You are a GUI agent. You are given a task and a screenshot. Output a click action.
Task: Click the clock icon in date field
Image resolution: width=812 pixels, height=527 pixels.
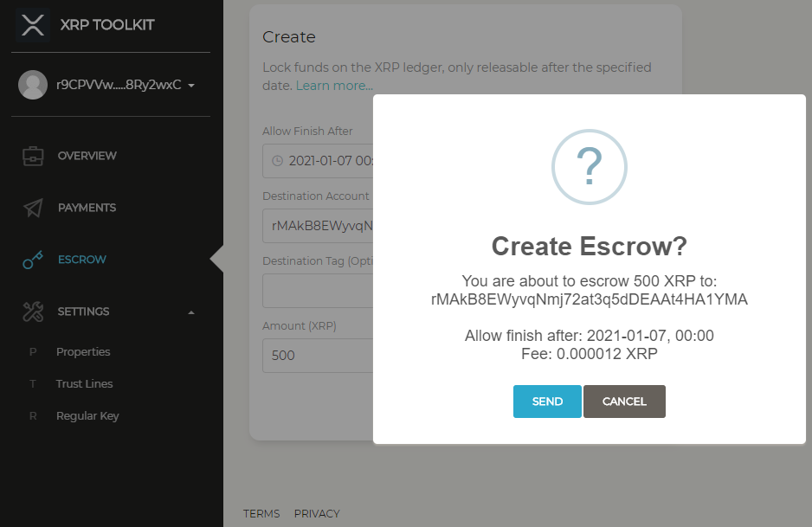(x=277, y=161)
